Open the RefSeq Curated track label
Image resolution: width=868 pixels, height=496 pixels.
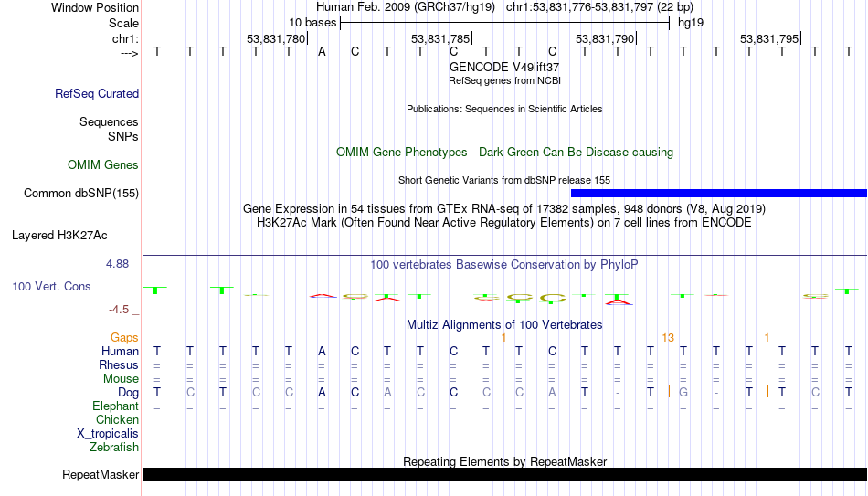97,93
